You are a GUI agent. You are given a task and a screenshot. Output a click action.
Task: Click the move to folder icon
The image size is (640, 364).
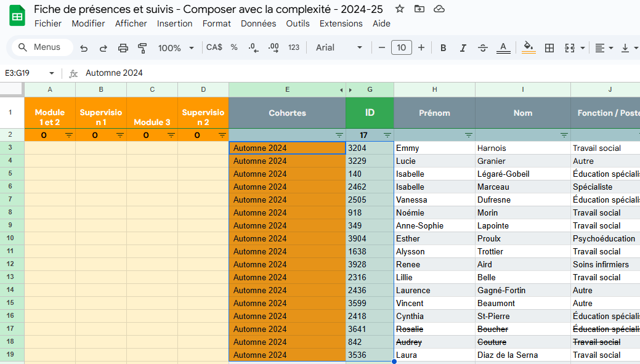coord(419,9)
